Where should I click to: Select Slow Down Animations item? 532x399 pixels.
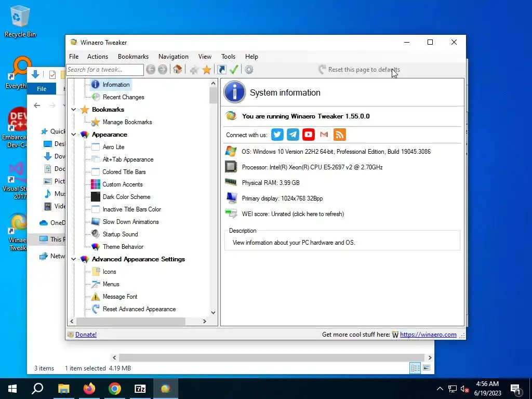pyautogui.click(x=131, y=222)
